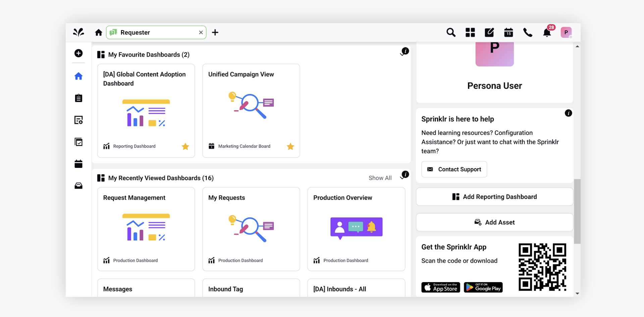The image size is (644, 317).
Task: Click the phone call icon
Action: pyautogui.click(x=528, y=33)
